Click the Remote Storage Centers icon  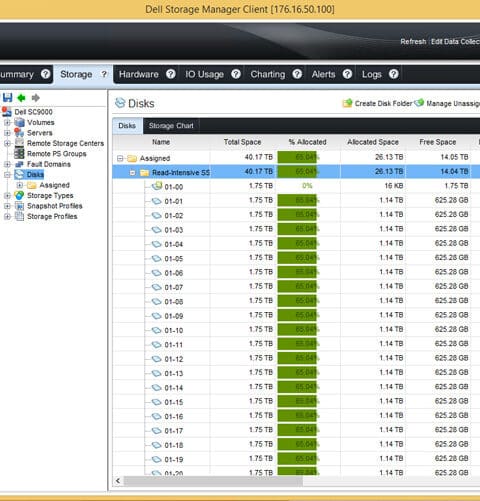19,143
